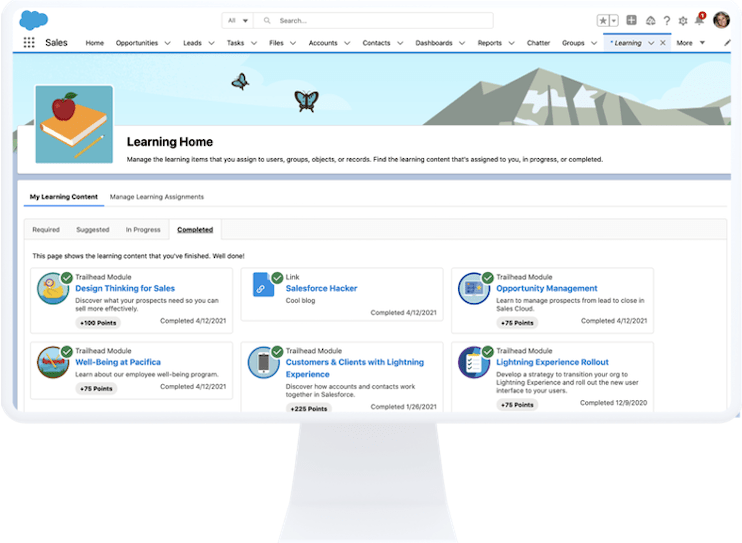742x543 pixels.
Task: Close the Learning workspace tab
Action: [662, 43]
